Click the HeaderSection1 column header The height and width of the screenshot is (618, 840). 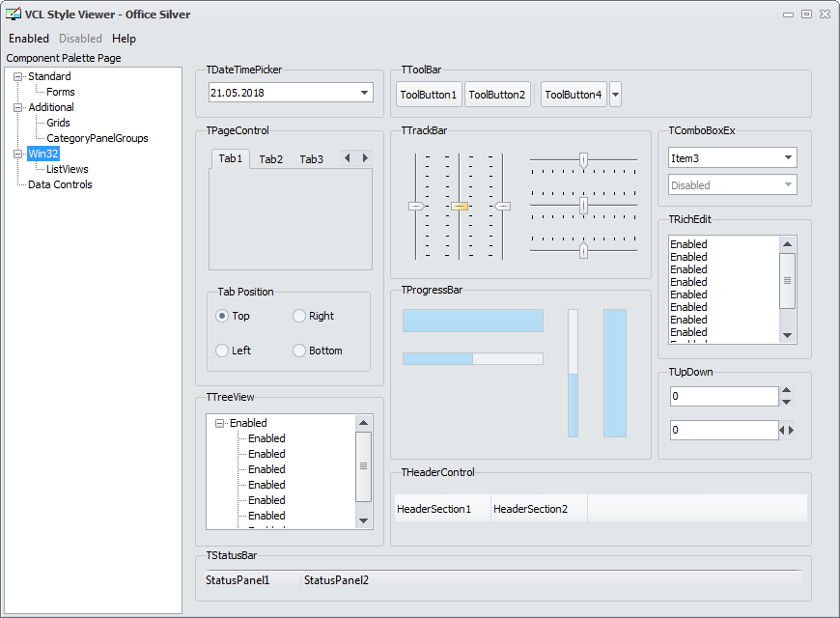(x=442, y=509)
